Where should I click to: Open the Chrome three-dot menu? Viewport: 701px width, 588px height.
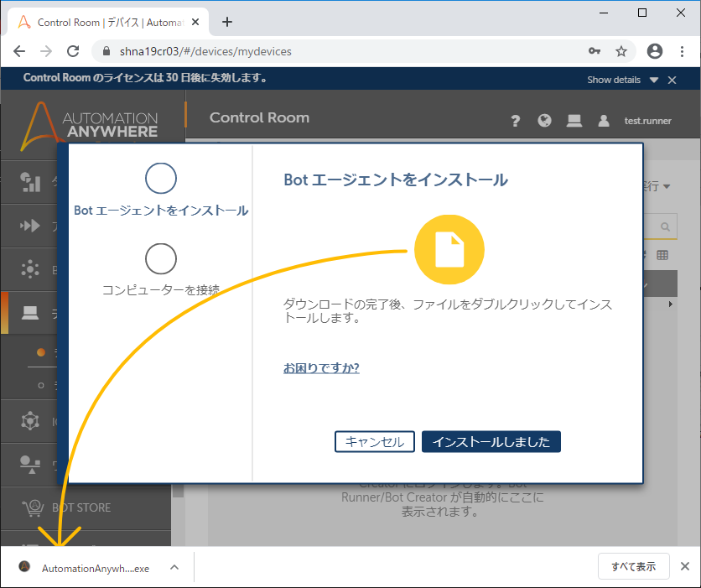(682, 51)
